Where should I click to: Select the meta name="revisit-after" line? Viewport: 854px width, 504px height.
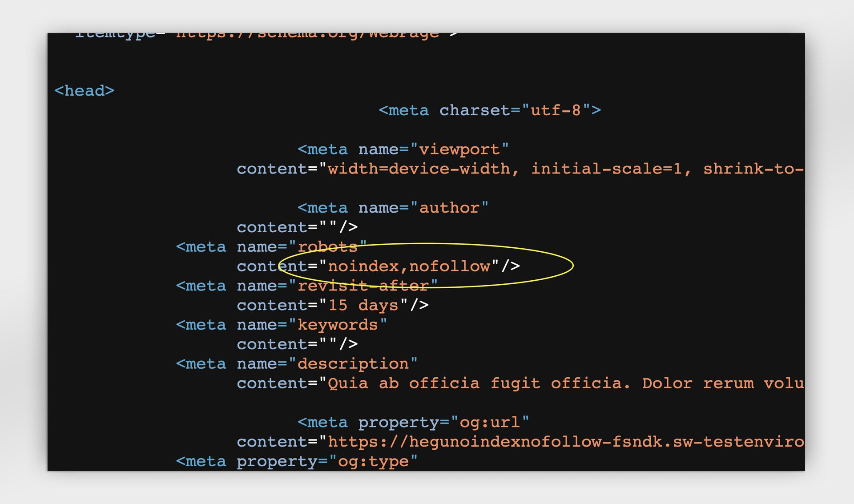tap(307, 286)
